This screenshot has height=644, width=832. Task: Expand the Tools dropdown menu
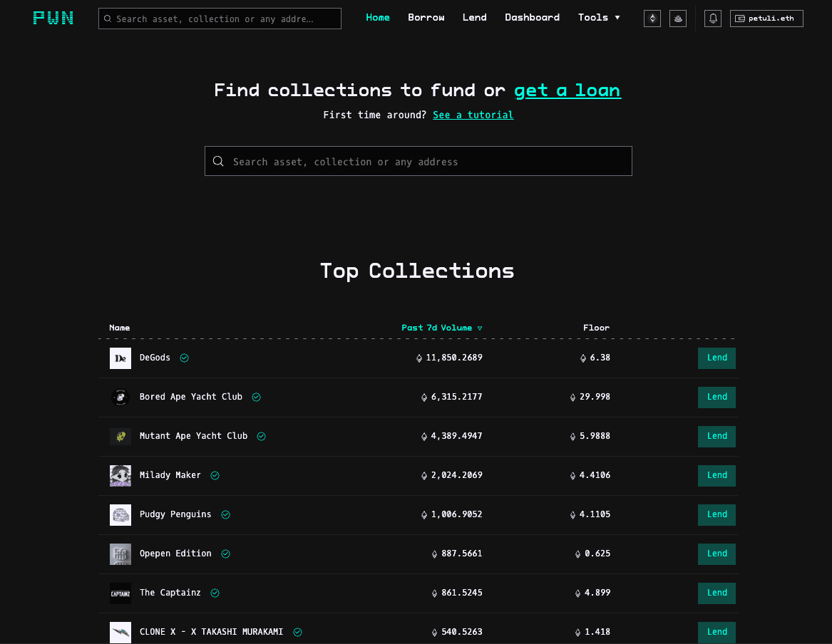[x=599, y=18]
